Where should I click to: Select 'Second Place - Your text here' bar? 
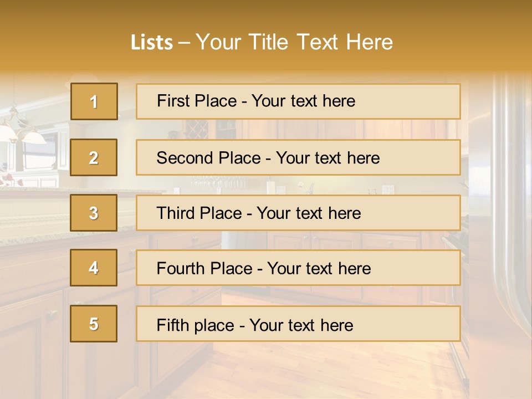coord(298,157)
